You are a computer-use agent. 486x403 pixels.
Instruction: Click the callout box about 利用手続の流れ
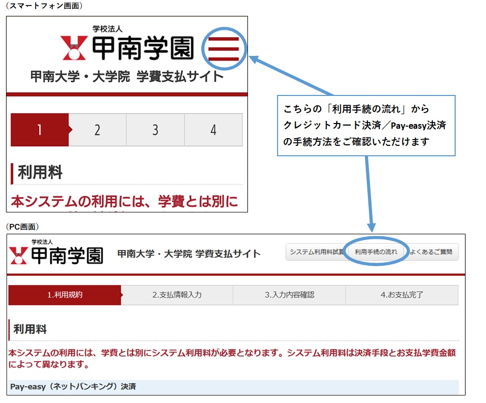coord(366,125)
